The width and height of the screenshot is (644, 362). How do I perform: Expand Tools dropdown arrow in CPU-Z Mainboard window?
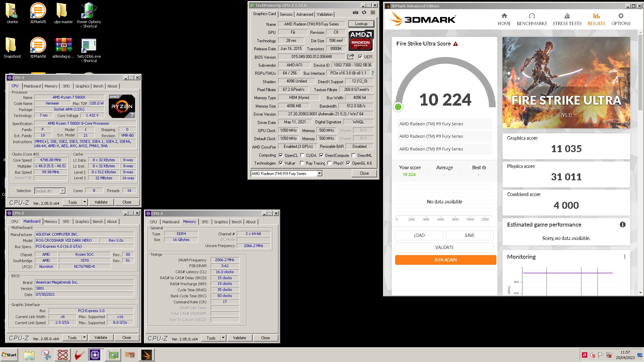pos(84,338)
